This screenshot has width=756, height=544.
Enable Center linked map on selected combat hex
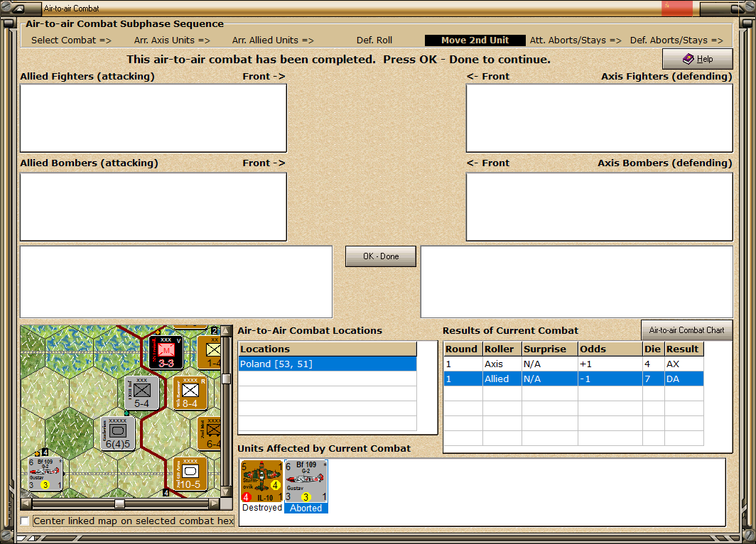[25, 521]
